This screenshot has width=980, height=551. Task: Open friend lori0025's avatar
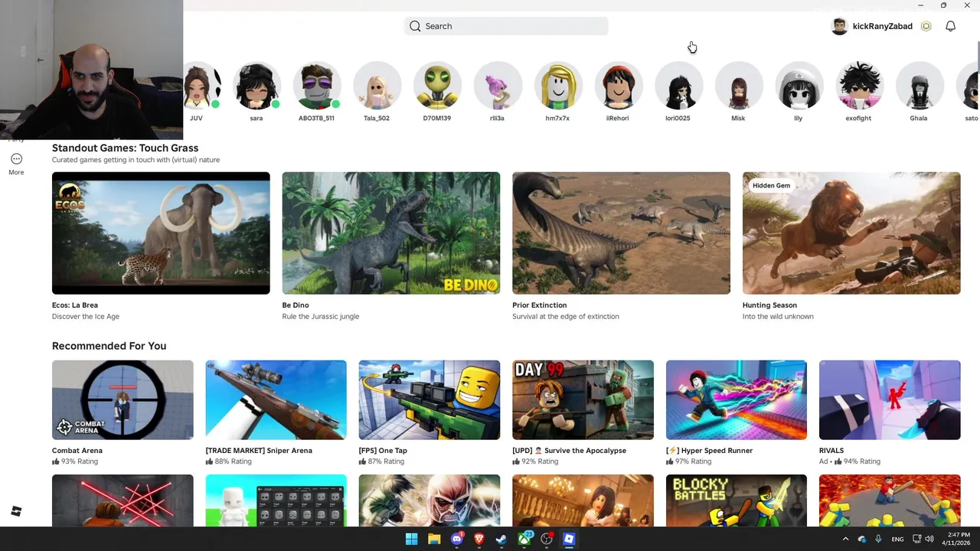(678, 86)
